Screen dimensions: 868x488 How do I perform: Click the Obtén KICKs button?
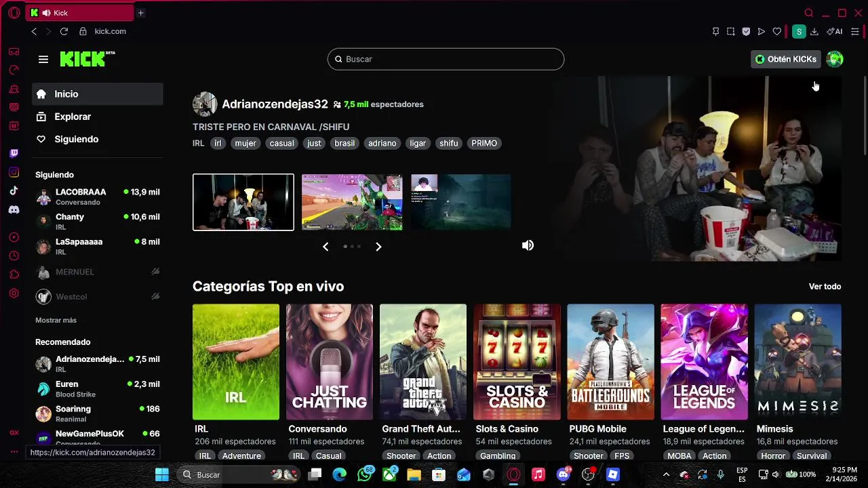pyautogui.click(x=786, y=59)
